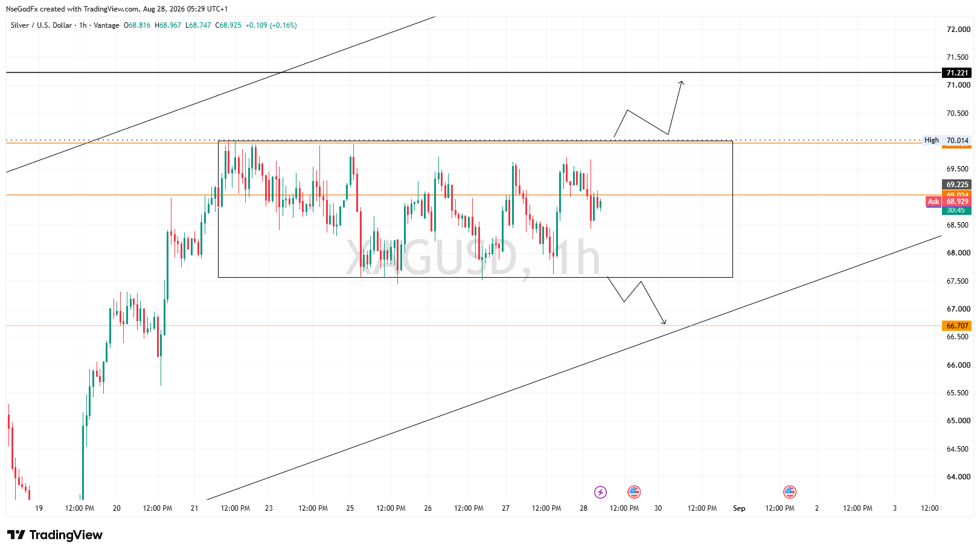Click '64.000' on the price scale
980x553 pixels.
[x=958, y=477]
